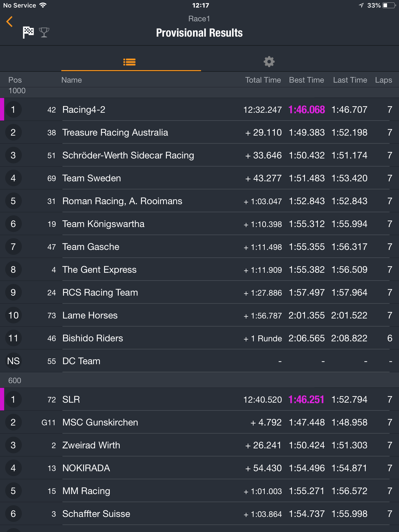Screen dimensions: 399x532
Task: Tap the location arrow status icon
Action: point(361,5)
